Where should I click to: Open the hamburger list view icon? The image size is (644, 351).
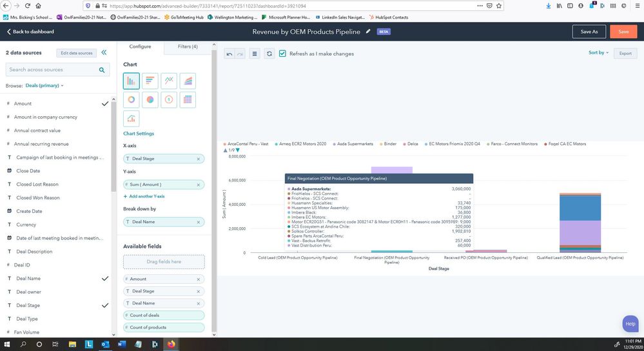255,54
